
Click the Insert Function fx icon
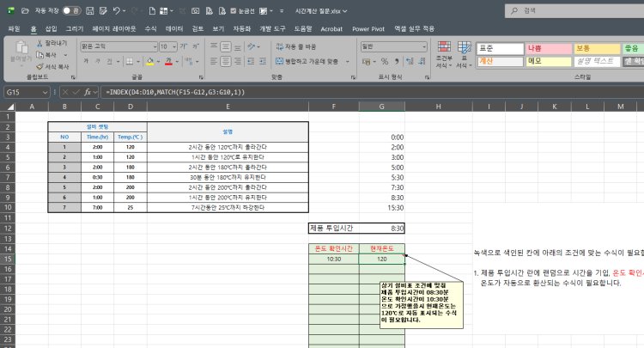point(88,91)
